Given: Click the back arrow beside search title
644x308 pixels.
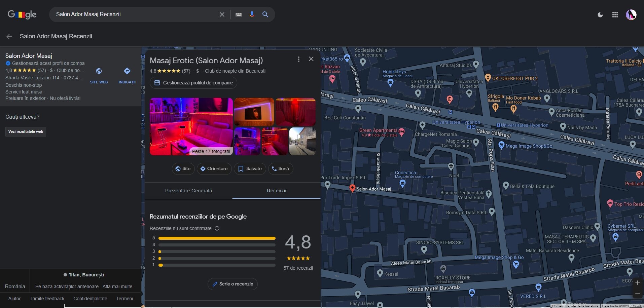Looking at the screenshot, I should click(x=9, y=37).
